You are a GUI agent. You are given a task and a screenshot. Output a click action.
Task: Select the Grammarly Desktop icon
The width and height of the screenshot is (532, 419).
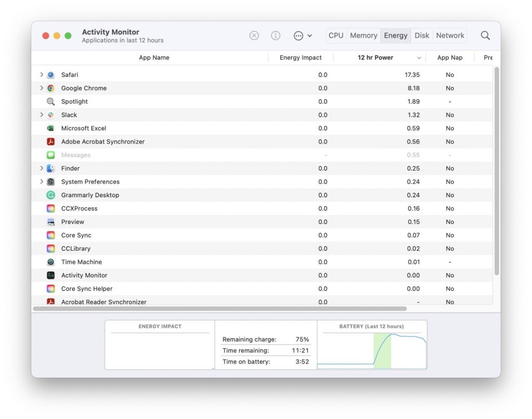point(50,195)
